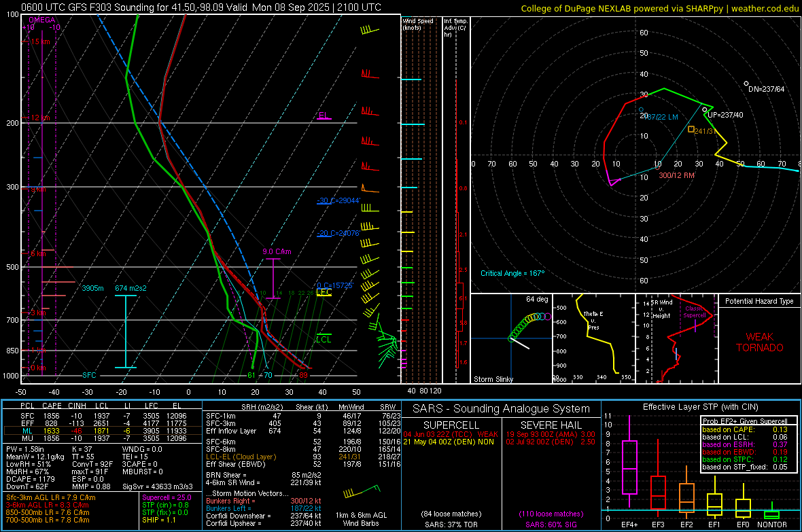Click the -30 C=29044' height label
802x532 pixels.
[x=338, y=200]
